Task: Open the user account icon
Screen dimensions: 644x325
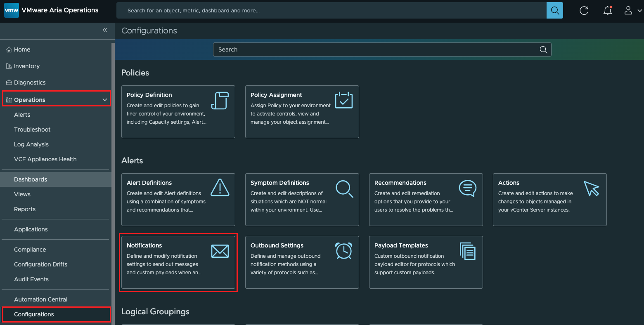Action: (628, 10)
